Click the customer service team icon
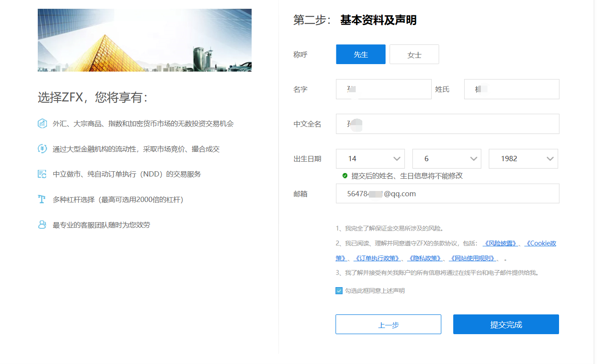599x364 pixels. point(42,225)
